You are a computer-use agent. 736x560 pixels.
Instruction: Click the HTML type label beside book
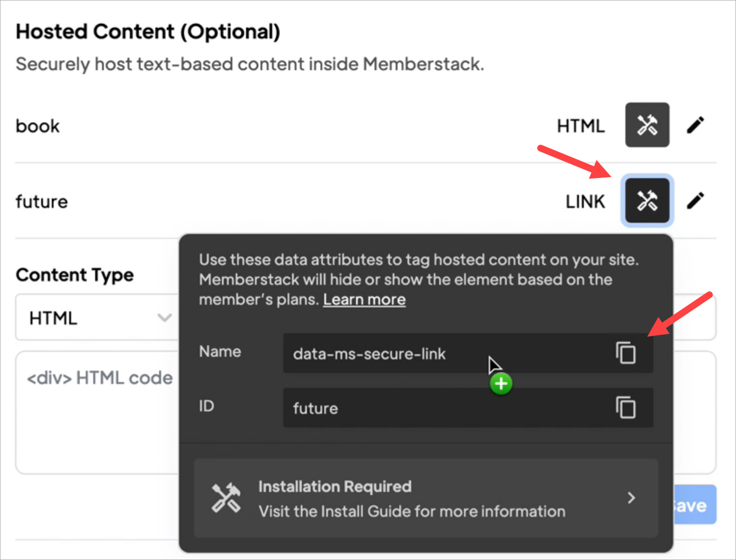click(581, 126)
